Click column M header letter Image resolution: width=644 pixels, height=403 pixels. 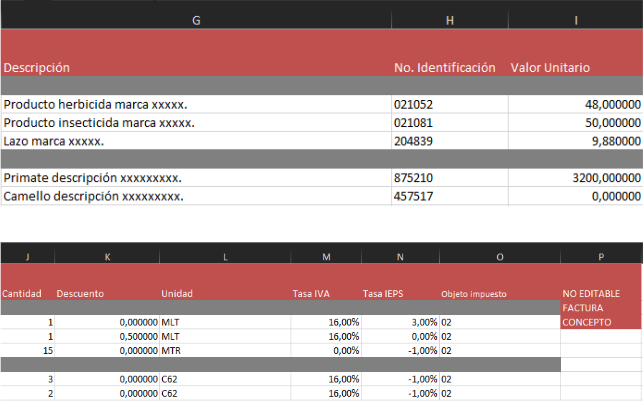pyautogui.click(x=326, y=257)
